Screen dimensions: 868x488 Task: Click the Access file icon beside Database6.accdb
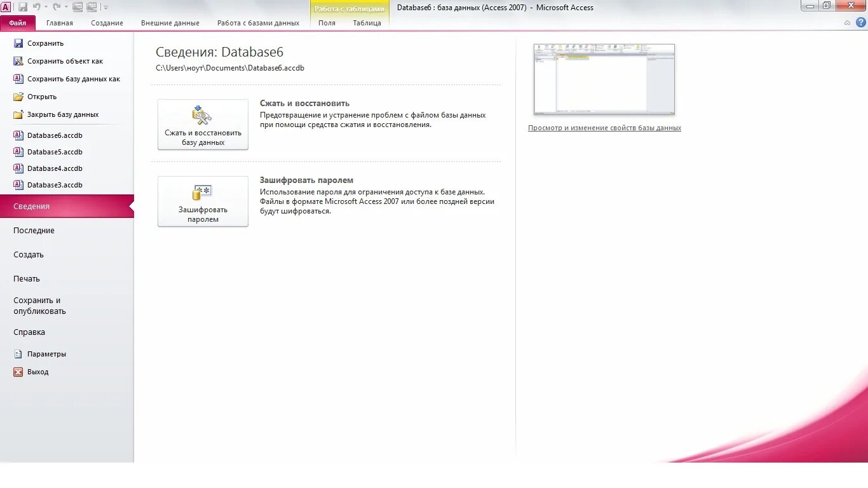pos(18,135)
